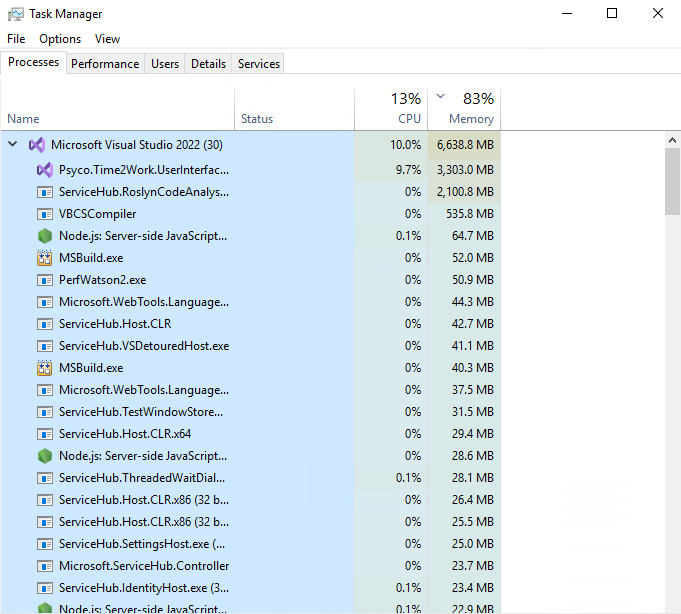Open the File menu
This screenshot has width=681, height=614.
pyautogui.click(x=16, y=39)
